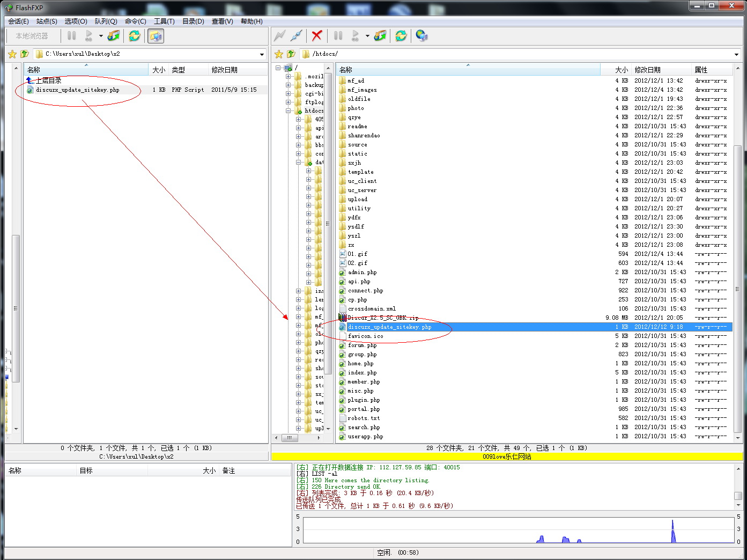Open remote bookmarks star icon
This screenshot has height=560, width=747.
[x=279, y=54]
